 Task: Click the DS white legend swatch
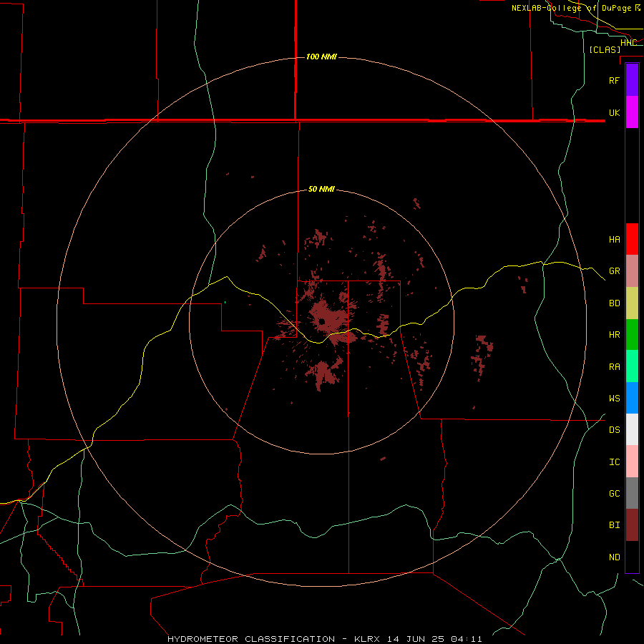coord(632,429)
